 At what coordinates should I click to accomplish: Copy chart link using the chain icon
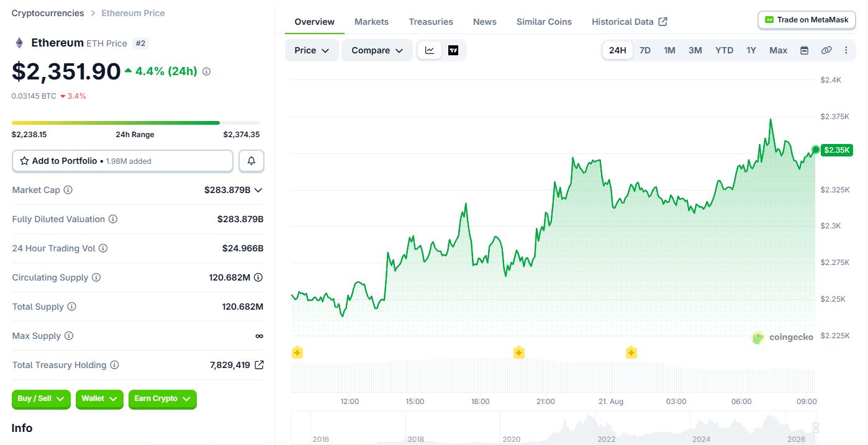[826, 50]
